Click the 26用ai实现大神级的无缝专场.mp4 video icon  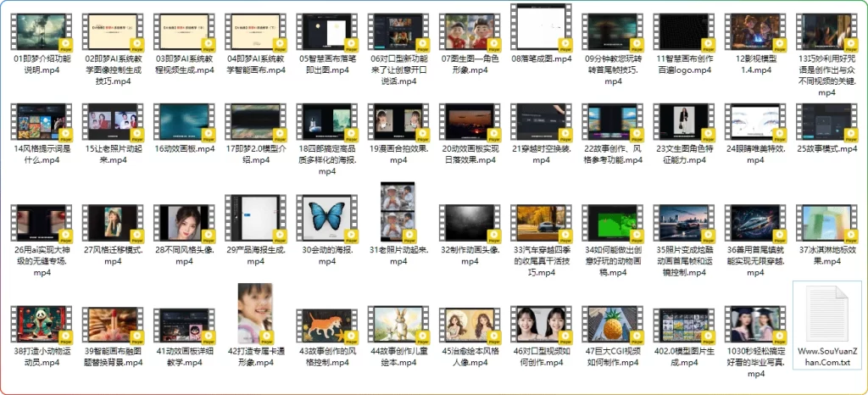[x=41, y=222]
